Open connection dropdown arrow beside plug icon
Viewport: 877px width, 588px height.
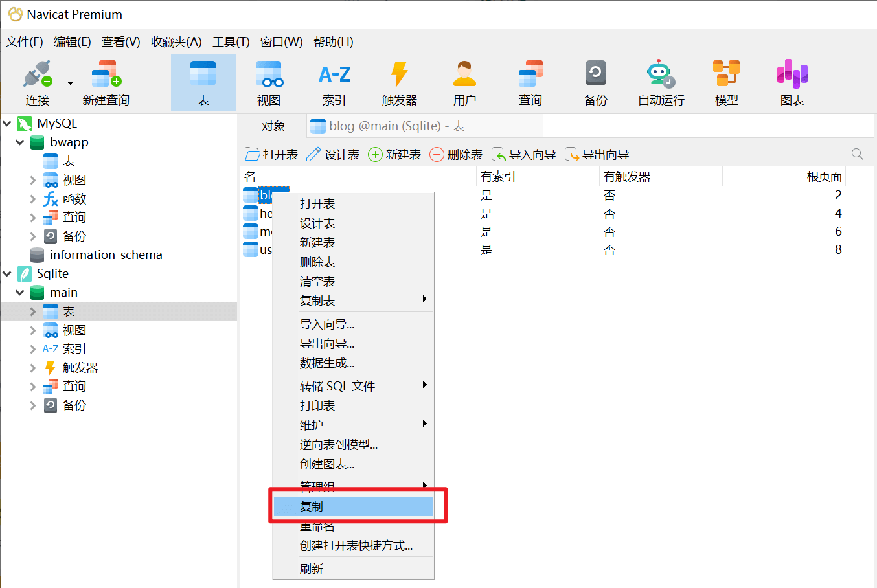pyautogui.click(x=70, y=83)
